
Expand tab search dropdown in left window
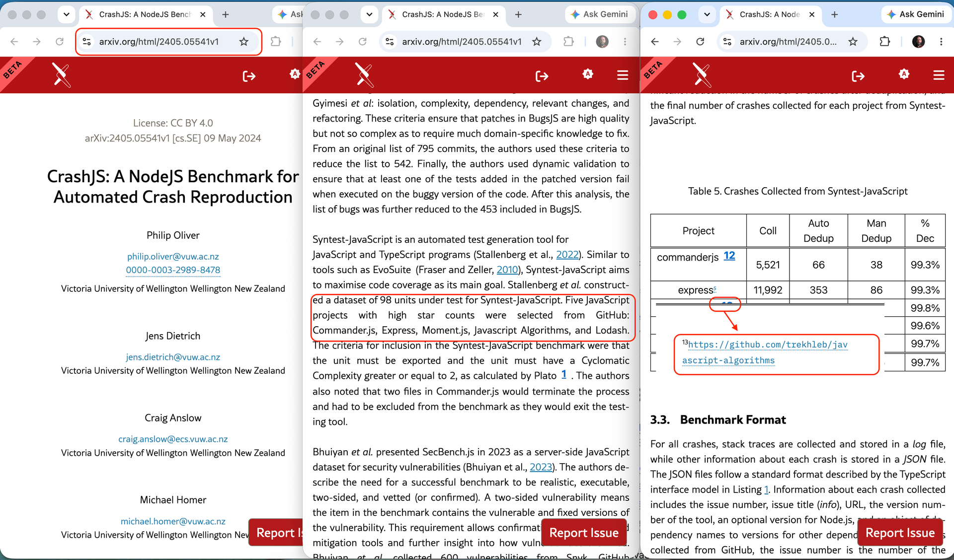pyautogui.click(x=66, y=14)
